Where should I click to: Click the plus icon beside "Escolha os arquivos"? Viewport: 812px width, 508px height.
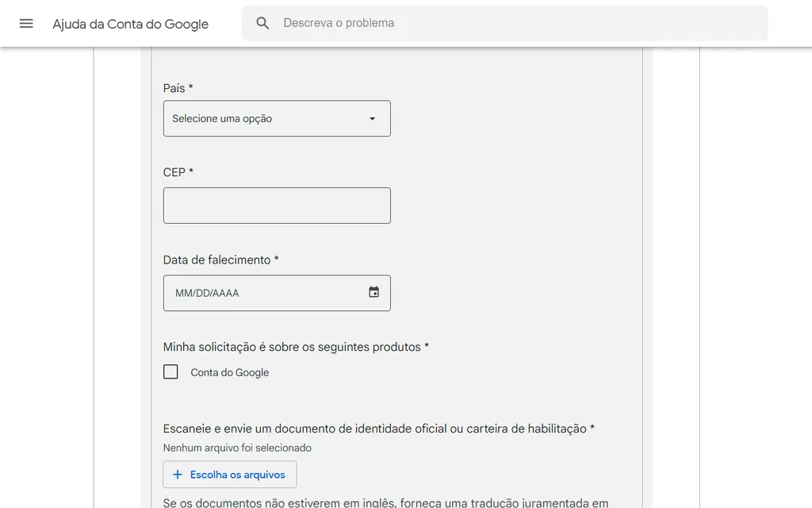tap(176, 474)
